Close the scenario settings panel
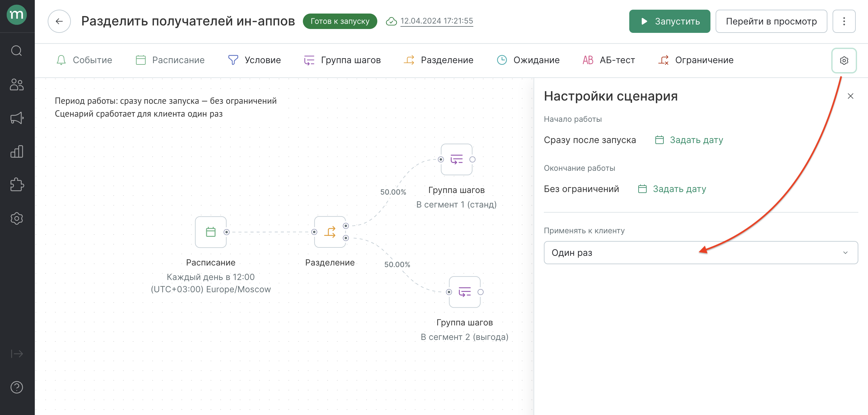The image size is (868, 415). click(851, 96)
